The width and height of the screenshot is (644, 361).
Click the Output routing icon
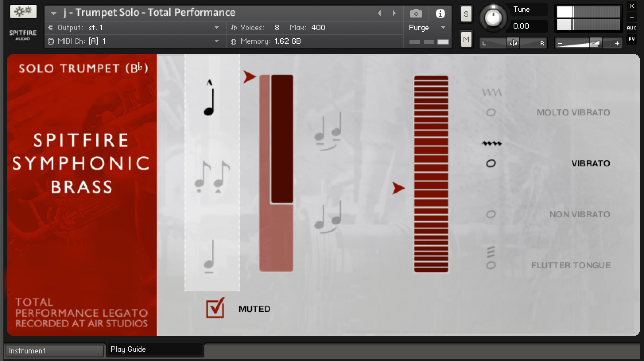click(x=50, y=27)
